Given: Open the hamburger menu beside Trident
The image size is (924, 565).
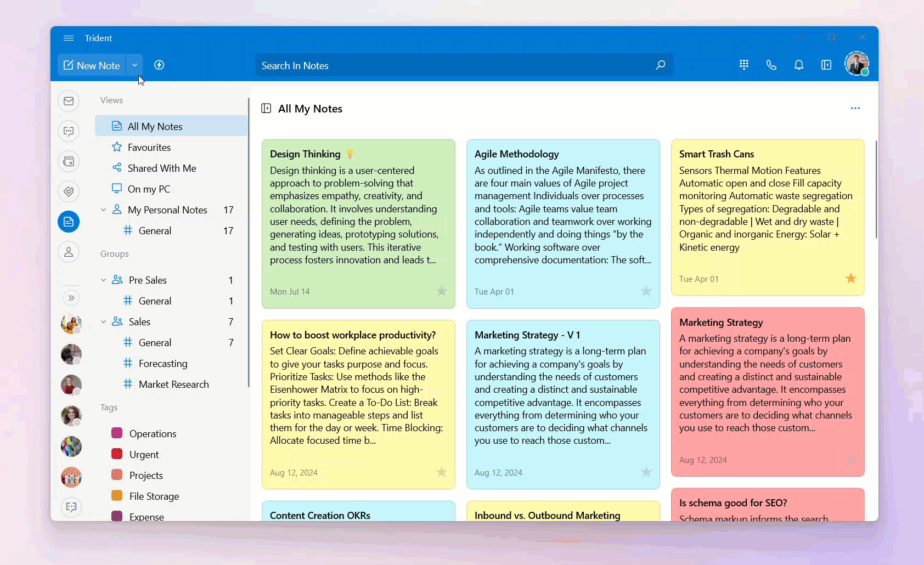Looking at the screenshot, I should (69, 38).
